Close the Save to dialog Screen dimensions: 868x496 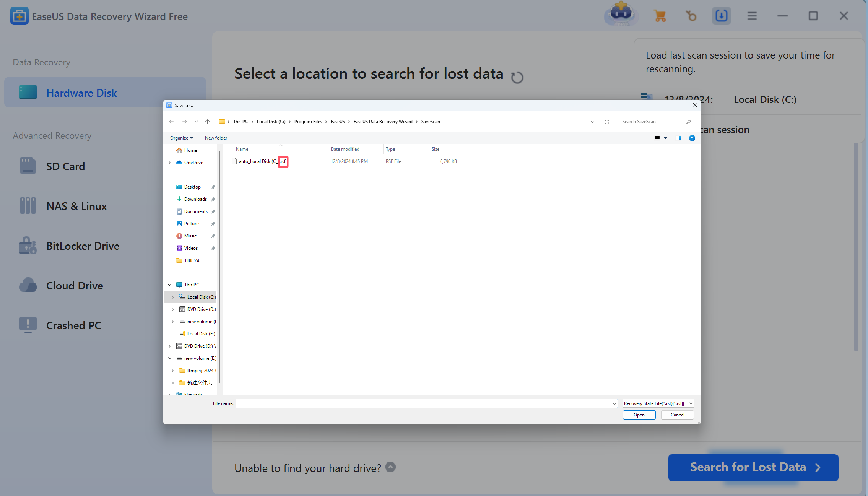pos(695,106)
